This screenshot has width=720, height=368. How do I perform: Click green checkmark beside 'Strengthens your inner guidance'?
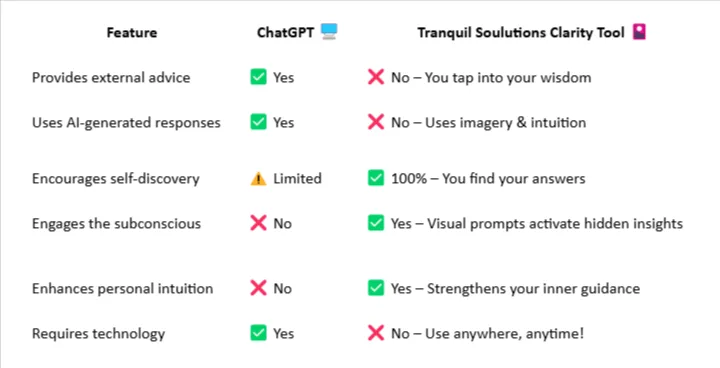pyautogui.click(x=376, y=288)
